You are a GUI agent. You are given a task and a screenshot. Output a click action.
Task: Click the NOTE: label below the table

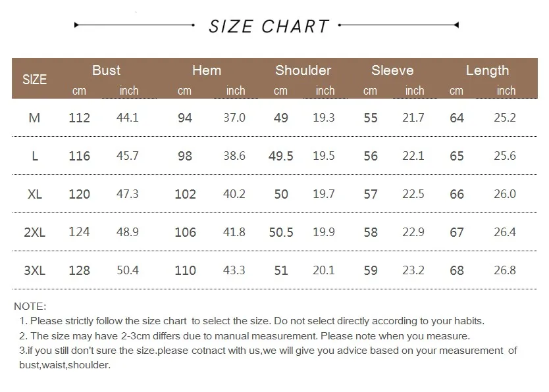click(30, 306)
